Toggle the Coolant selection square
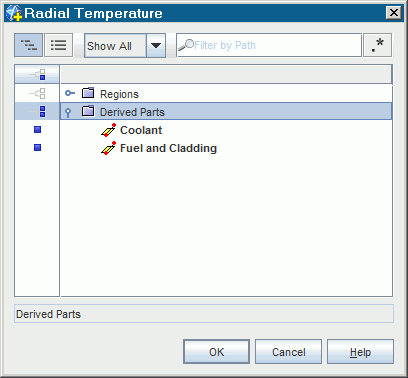Viewport: 408px width, 378px height. [37, 130]
